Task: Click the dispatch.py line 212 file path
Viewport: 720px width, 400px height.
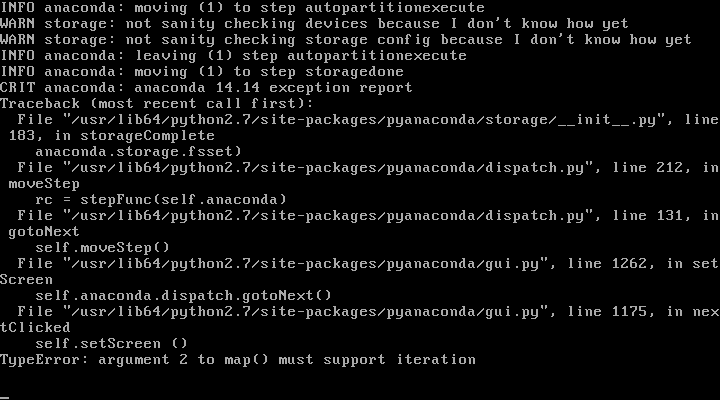Action: pyautogui.click(x=328, y=168)
